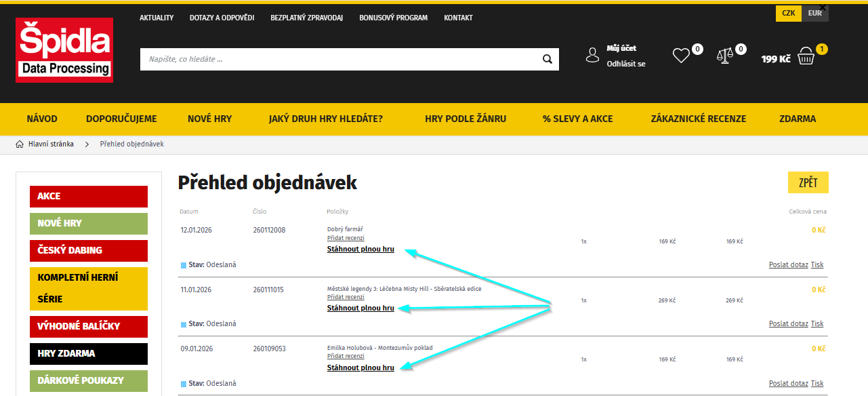868x396 pixels.
Task: Switch currency to CZK
Action: (789, 13)
